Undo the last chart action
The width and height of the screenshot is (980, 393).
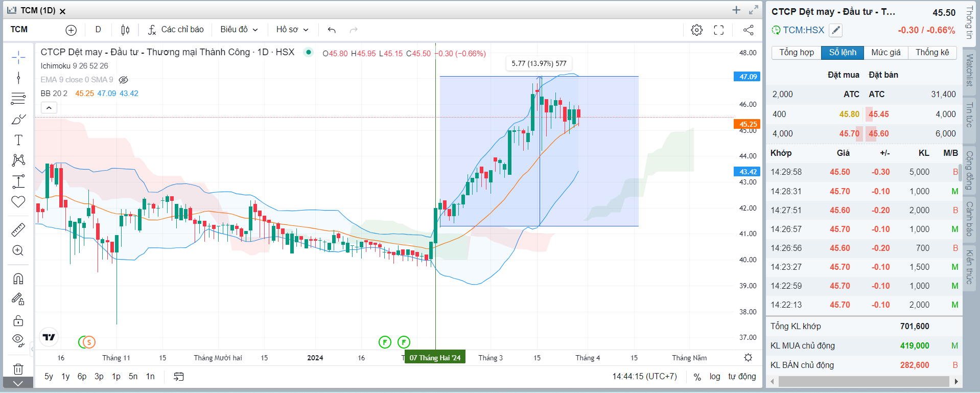[332, 30]
